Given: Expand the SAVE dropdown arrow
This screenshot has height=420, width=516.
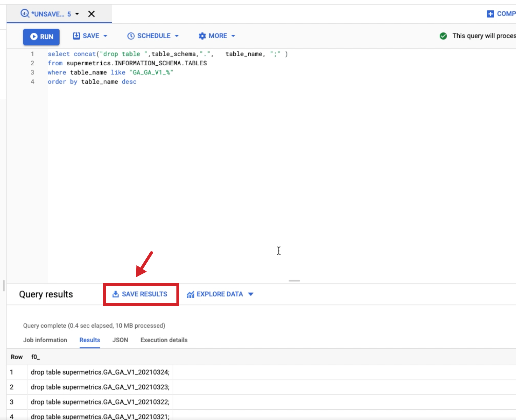Looking at the screenshot, I should (105, 36).
